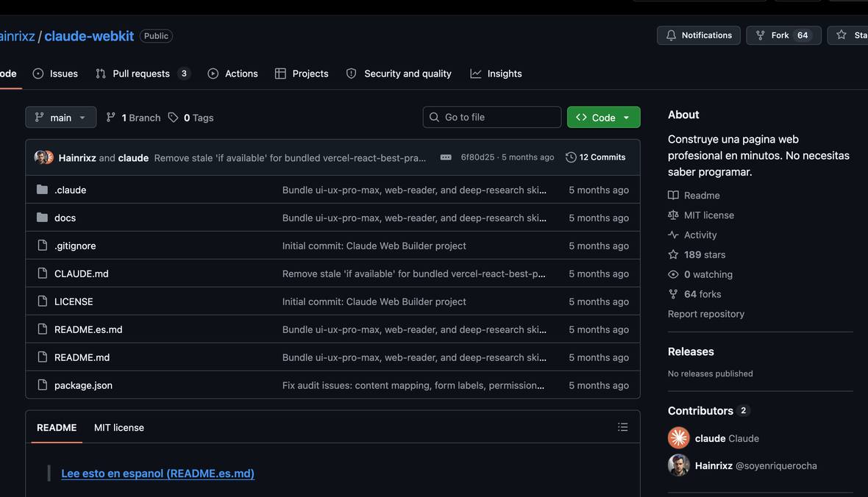Open the .claude folder

pyautogui.click(x=71, y=190)
